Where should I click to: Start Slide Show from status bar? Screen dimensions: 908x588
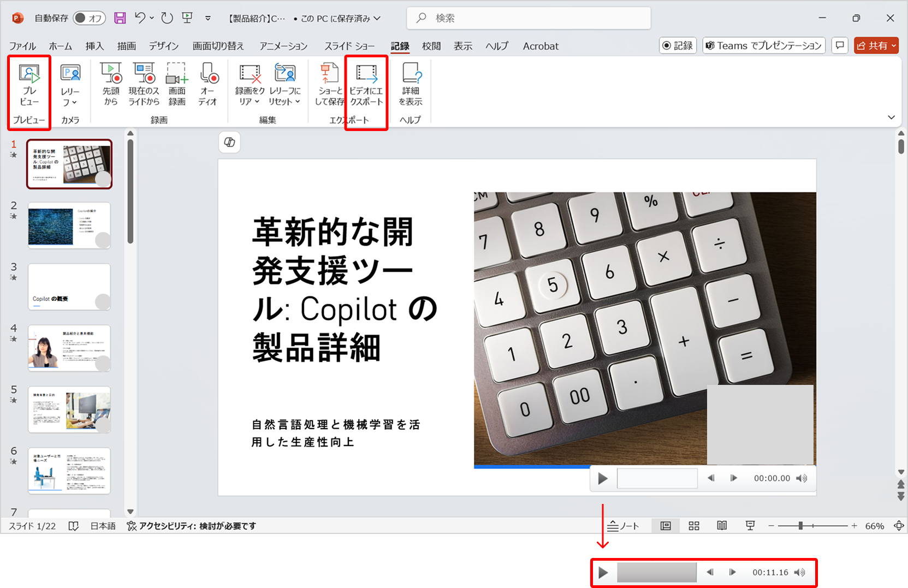click(750, 526)
